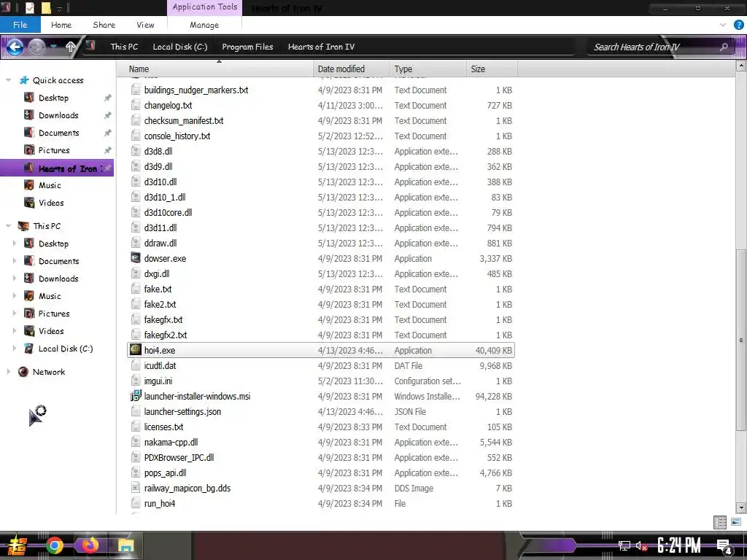Viewport: 747px width, 560px height.
Task: Click the muted volume tray icon
Action: tap(641, 545)
